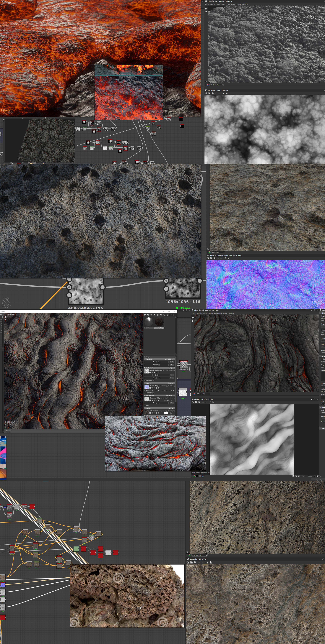Enable the Flip Z checkbox
Viewport: 325px width, 644px height.
(170, 390)
